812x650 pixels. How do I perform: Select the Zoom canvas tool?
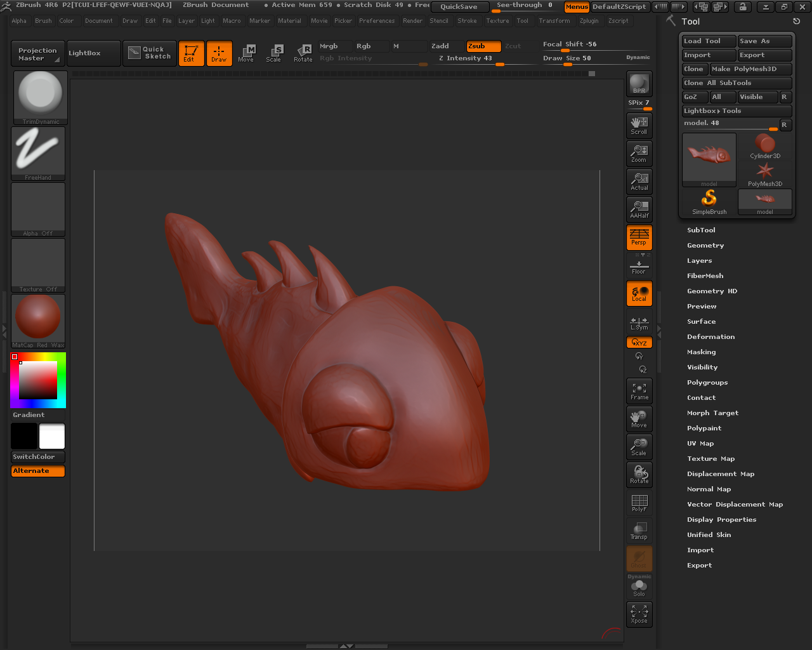pos(639,153)
